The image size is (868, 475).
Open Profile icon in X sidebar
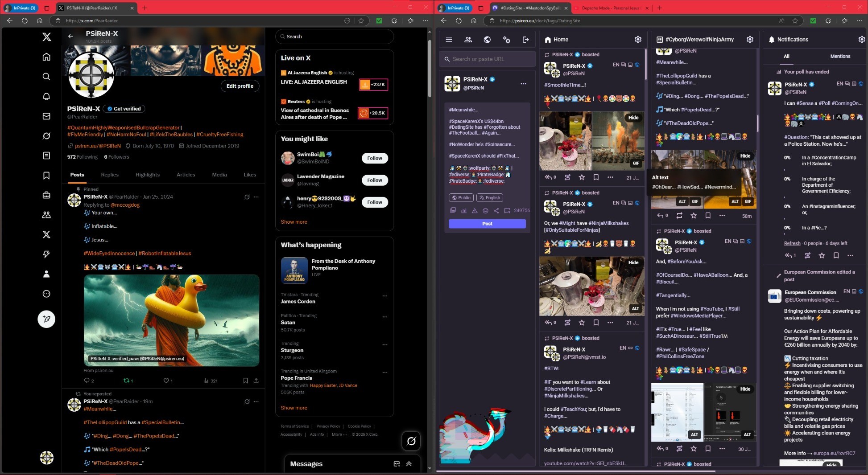[46, 274]
